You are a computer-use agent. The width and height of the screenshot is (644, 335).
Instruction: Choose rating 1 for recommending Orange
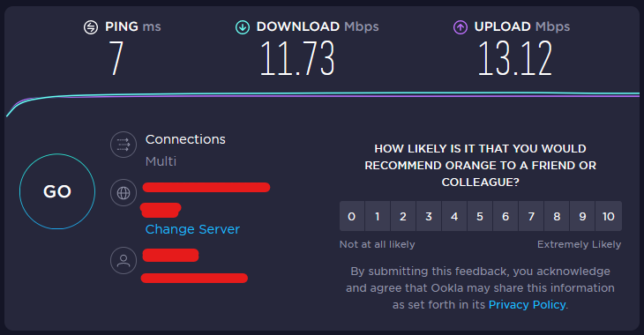click(378, 216)
